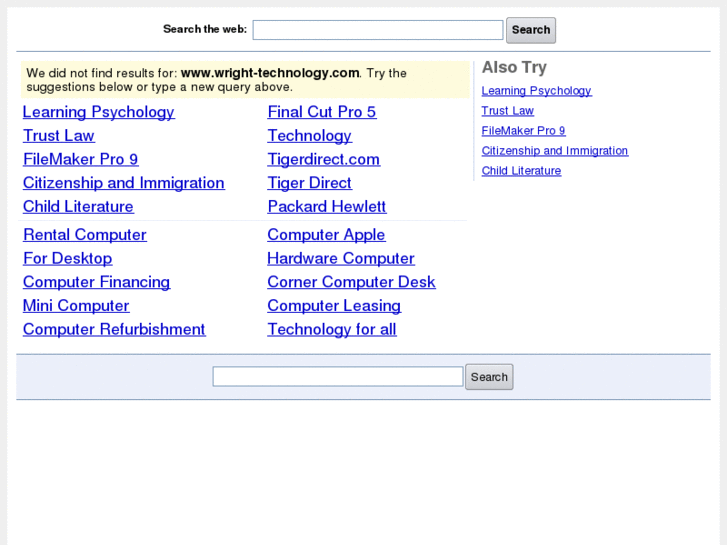Open the large Citizenship and Immigration main link
The height and width of the screenshot is (545, 727).
[x=124, y=183]
